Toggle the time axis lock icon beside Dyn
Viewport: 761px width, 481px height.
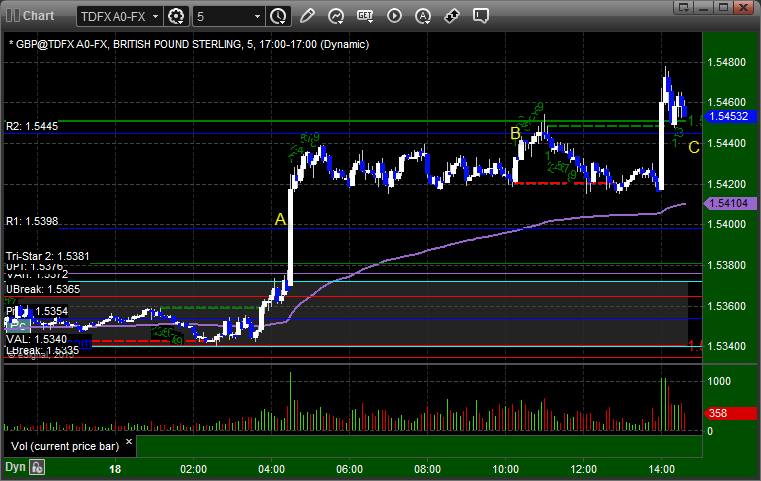(x=37, y=467)
